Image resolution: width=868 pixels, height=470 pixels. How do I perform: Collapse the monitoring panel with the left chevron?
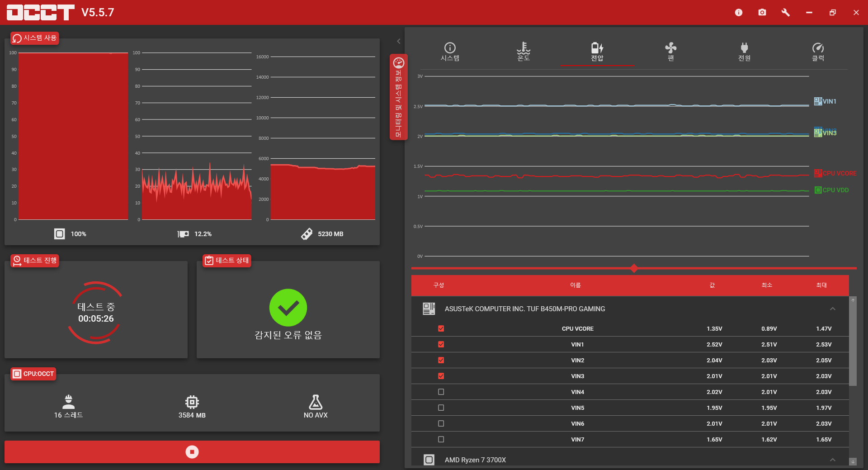[x=399, y=41]
